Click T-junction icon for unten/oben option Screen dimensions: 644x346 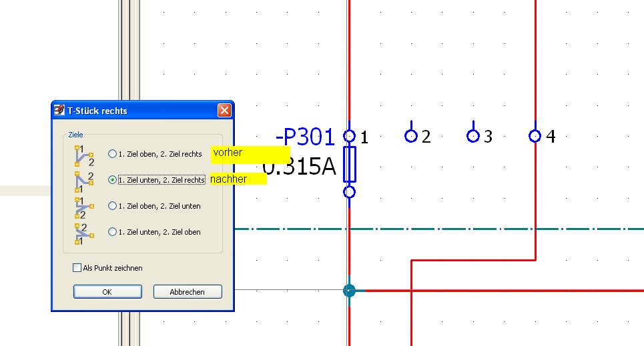[84, 234]
